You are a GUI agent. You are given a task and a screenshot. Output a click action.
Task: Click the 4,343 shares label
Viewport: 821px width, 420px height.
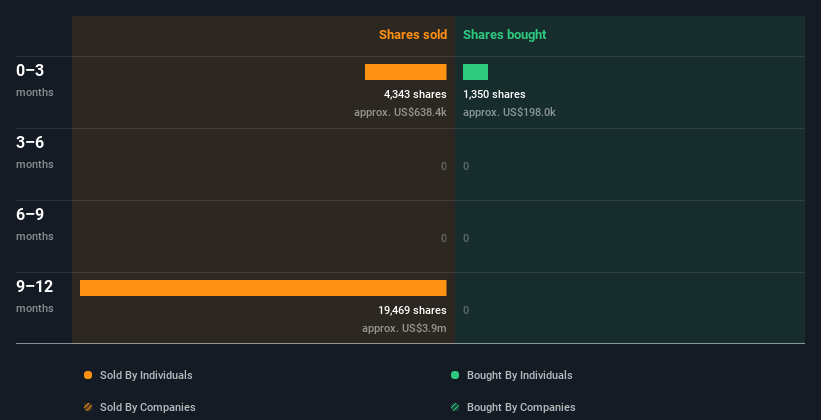click(415, 94)
